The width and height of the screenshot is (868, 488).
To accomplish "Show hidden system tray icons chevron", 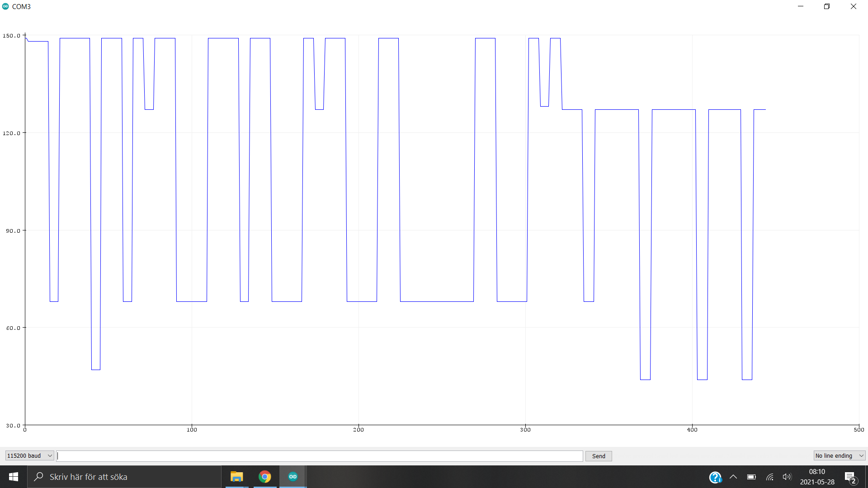I will click(x=733, y=477).
